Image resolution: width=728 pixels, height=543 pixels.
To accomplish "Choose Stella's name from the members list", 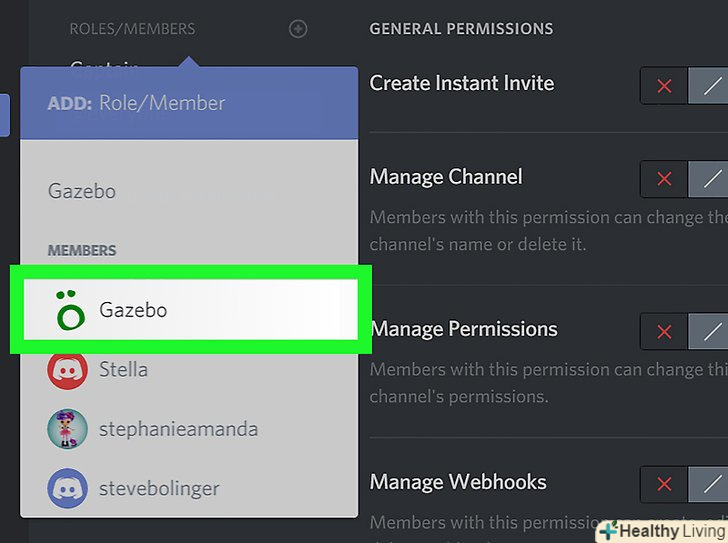I will point(123,370).
